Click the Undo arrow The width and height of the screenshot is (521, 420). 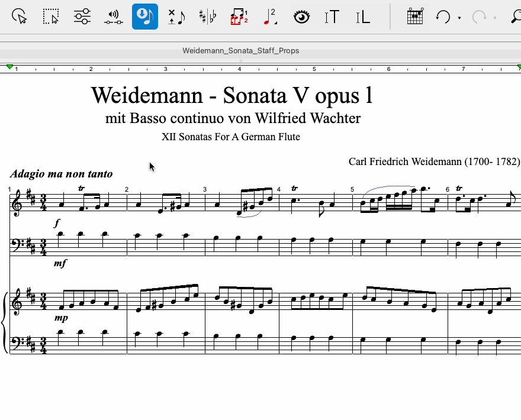443,17
